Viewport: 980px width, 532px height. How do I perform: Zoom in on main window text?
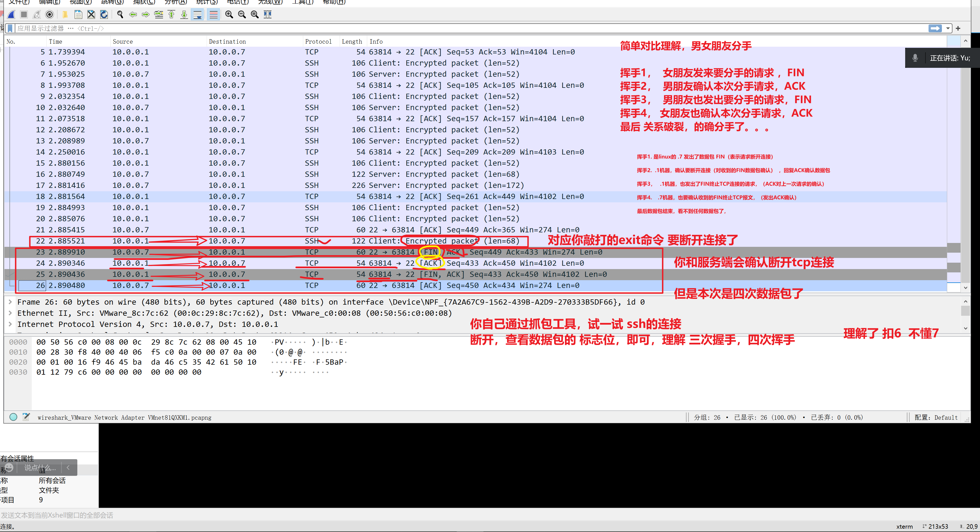click(229, 14)
